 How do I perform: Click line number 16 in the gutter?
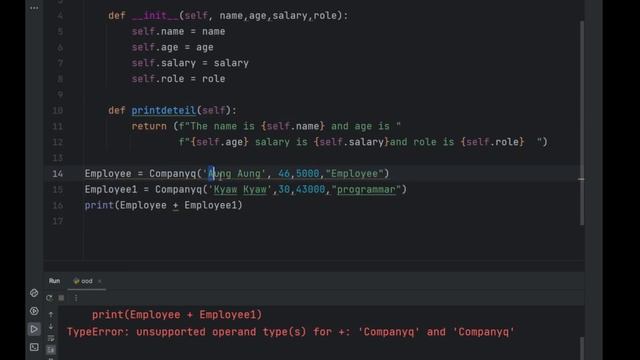pyautogui.click(x=58, y=205)
